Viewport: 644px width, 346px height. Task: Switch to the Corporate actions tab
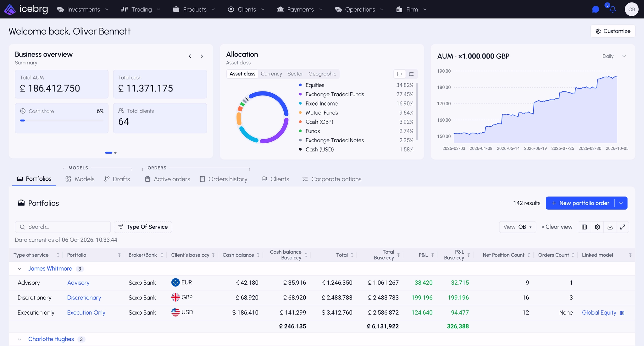click(x=332, y=179)
